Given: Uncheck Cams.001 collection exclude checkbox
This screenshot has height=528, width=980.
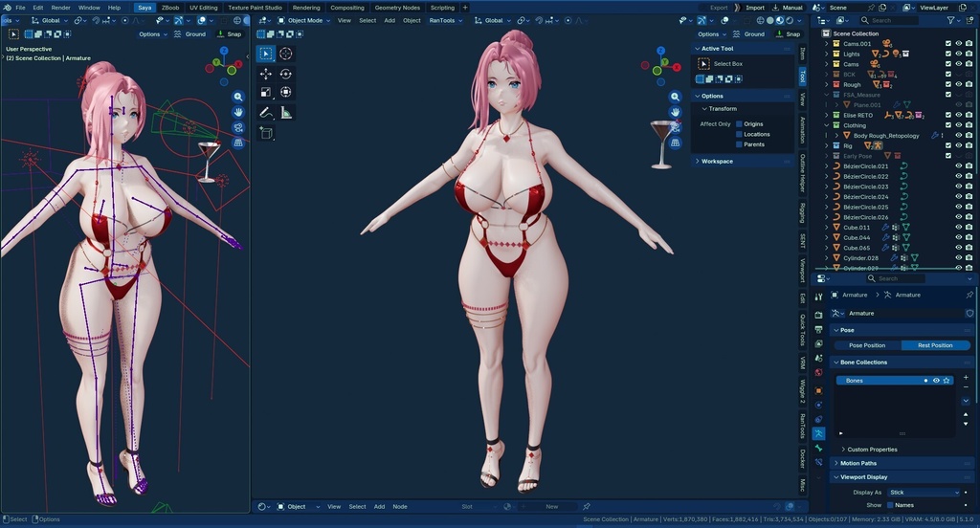Looking at the screenshot, I should [x=948, y=44].
